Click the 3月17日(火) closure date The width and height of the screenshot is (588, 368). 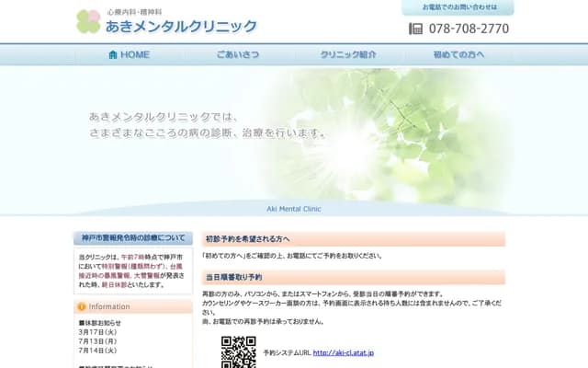pos(97,332)
